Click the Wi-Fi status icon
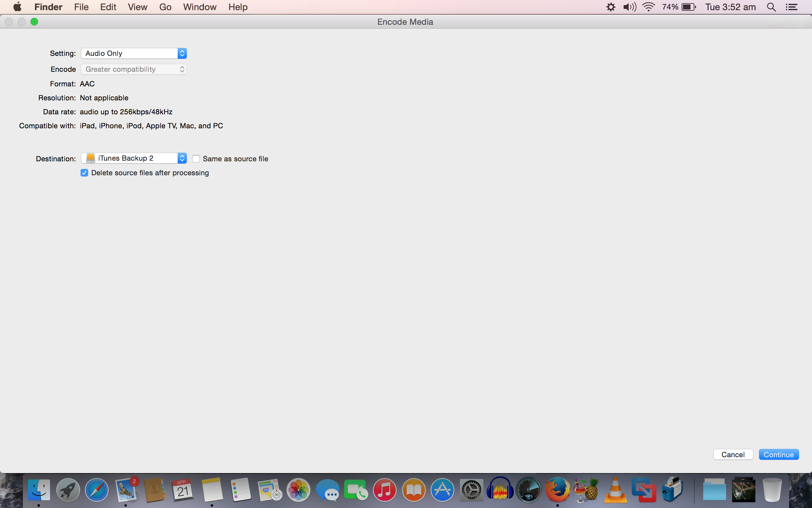This screenshot has height=508, width=812. (x=649, y=7)
